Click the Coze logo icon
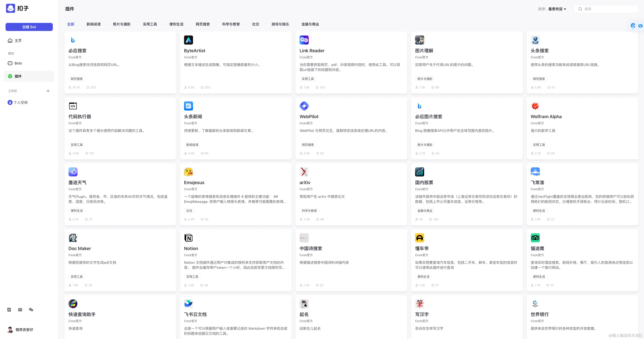Screen dimensions: 644x339 pyautogui.click(x=10, y=8)
